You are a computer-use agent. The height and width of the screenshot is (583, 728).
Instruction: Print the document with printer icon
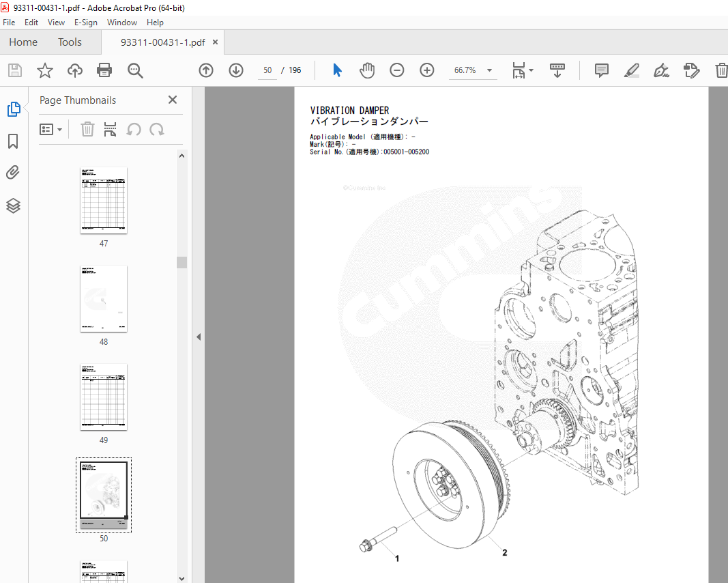coord(104,70)
